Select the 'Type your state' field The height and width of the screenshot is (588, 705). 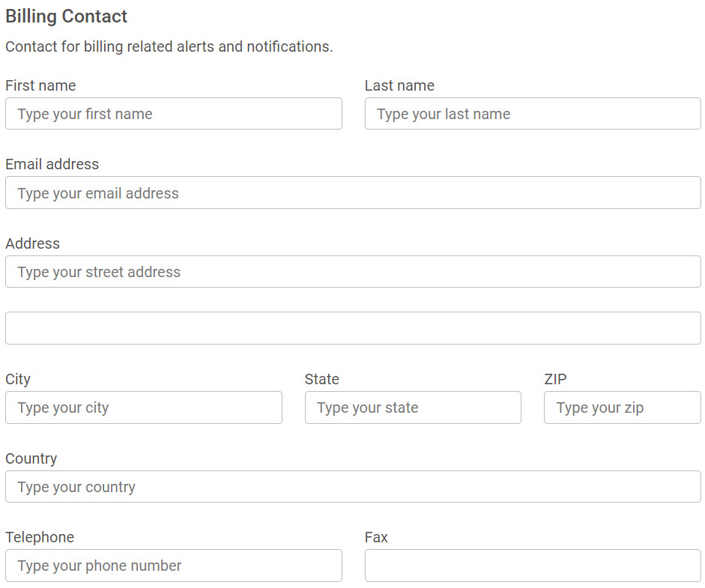click(x=413, y=407)
